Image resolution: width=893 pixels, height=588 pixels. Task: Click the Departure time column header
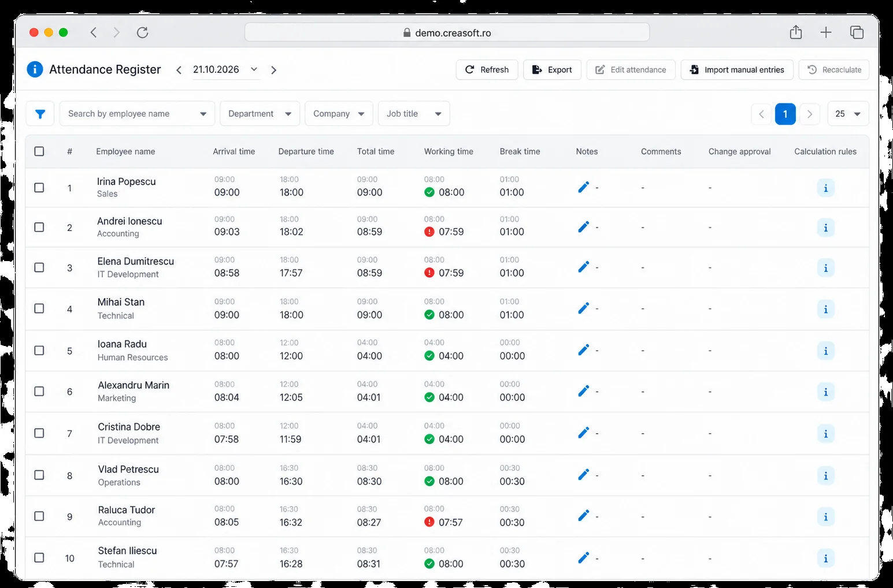click(306, 151)
